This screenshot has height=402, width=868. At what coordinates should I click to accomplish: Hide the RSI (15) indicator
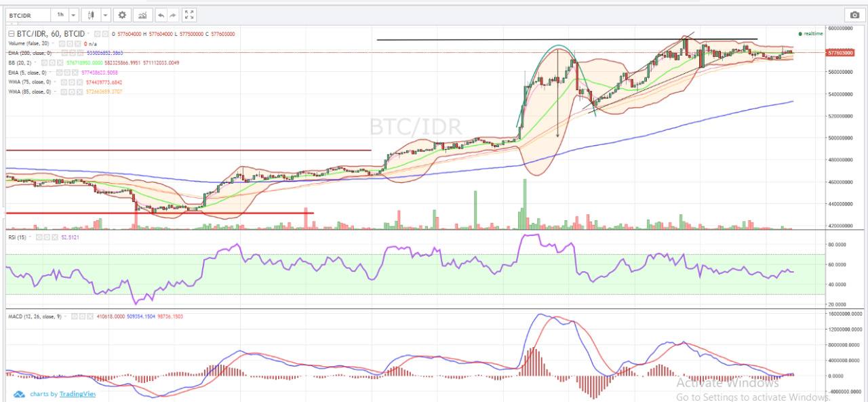point(39,237)
